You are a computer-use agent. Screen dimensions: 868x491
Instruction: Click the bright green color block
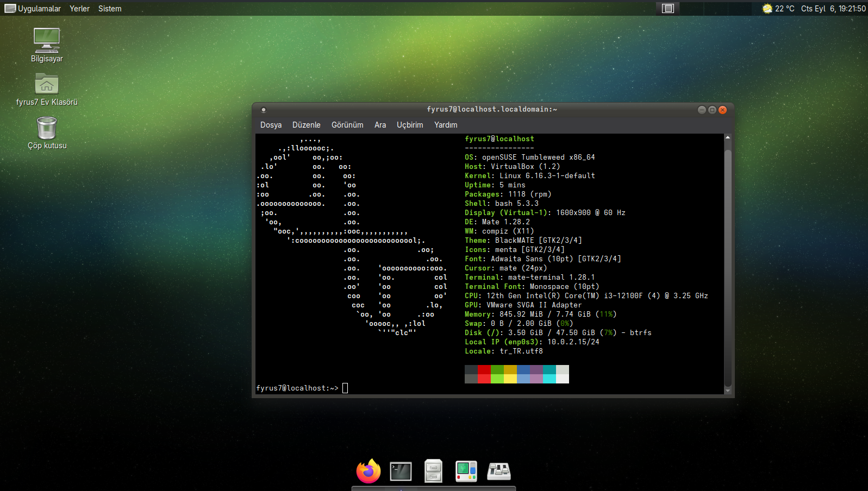tap(497, 379)
